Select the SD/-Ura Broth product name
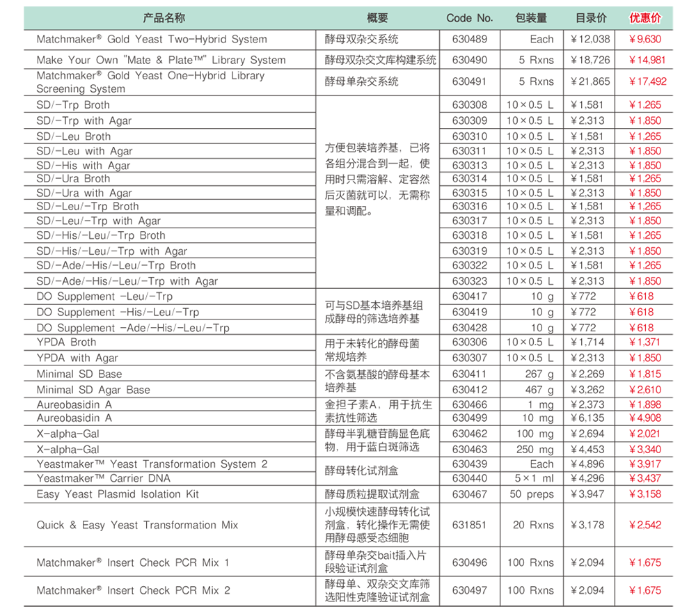Image resolution: width=696 pixels, height=616 pixels. [x=73, y=179]
